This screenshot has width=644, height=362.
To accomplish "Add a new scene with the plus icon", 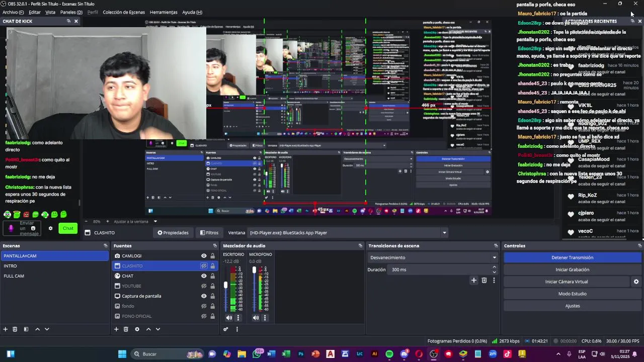I will pyautogui.click(x=6, y=329).
